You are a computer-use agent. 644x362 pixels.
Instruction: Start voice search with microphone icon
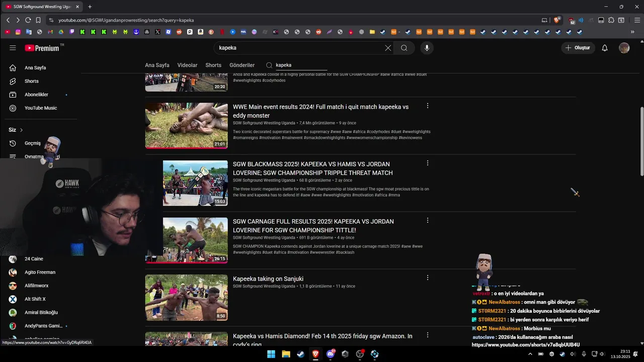point(427,48)
